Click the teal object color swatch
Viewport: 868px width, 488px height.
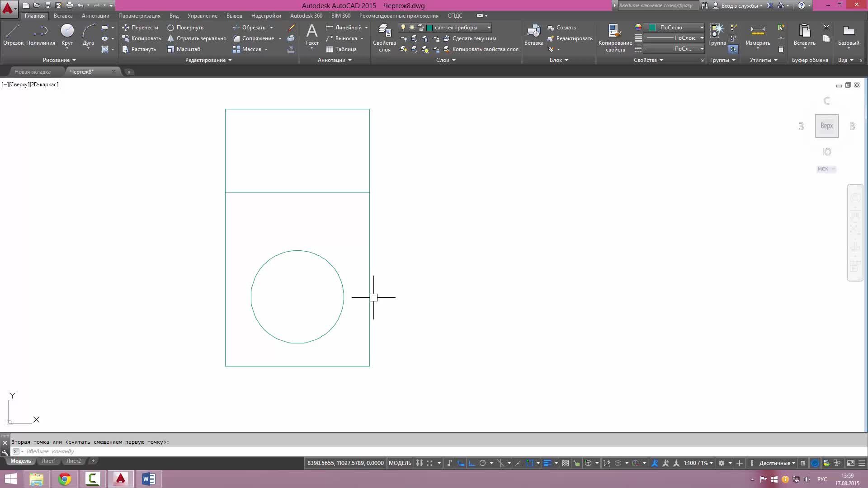[652, 28]
